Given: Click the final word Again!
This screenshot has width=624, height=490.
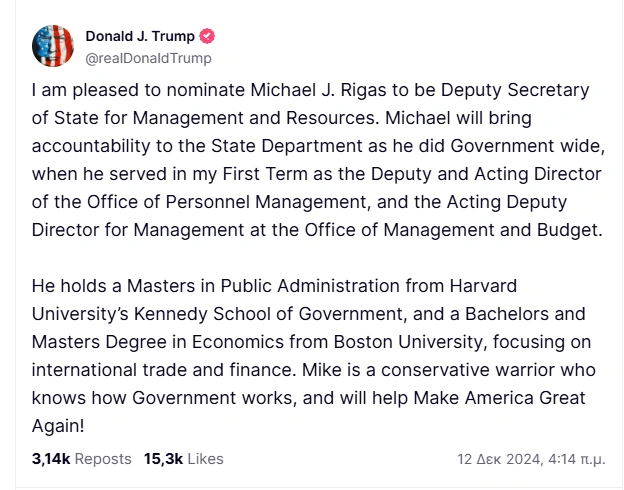Looking at the screenshot, I should pos(57,426).
